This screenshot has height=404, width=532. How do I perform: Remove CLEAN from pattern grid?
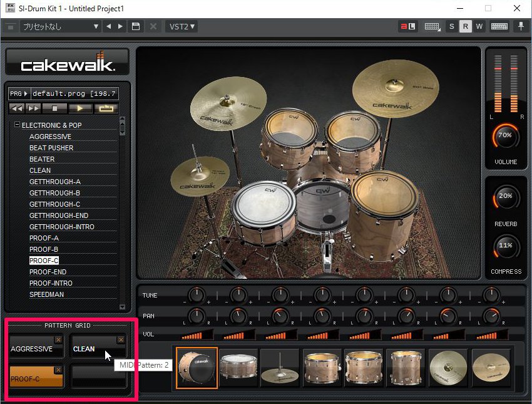point(121,340)
